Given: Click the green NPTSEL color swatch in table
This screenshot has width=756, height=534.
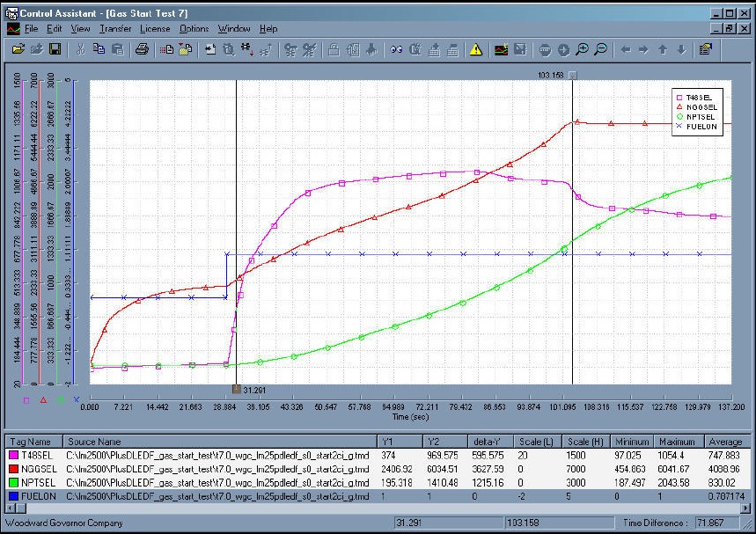Looking at the screenshot, I should click(13, 482).
